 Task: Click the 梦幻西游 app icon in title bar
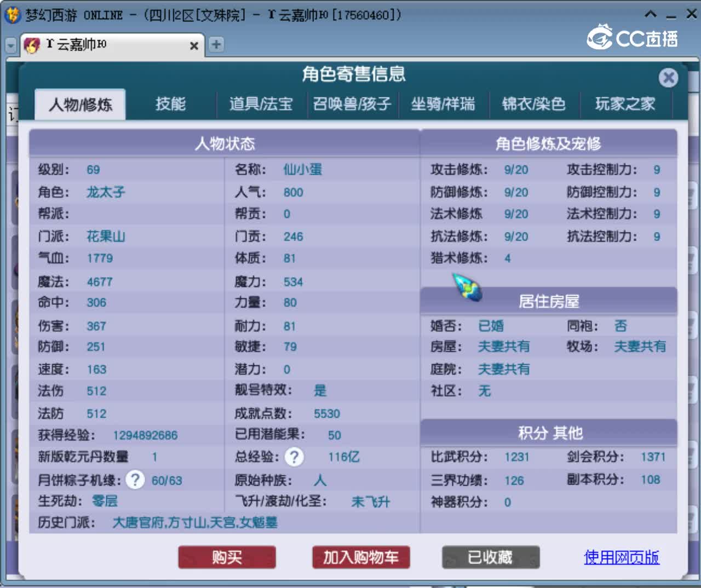click(x=12, y=15)
